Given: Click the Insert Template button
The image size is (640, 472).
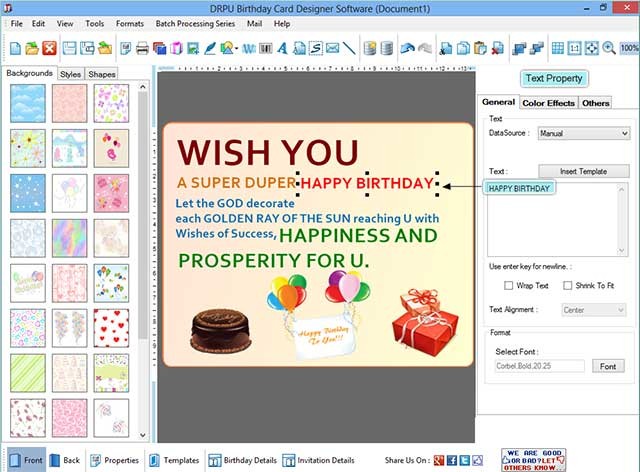Looking at the screenshot, I should [x=584, y=171].
